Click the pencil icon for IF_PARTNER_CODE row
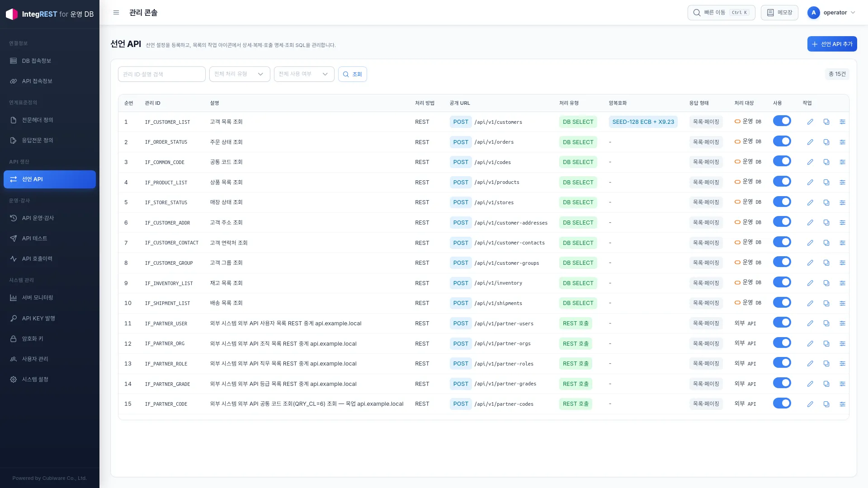 810,404
